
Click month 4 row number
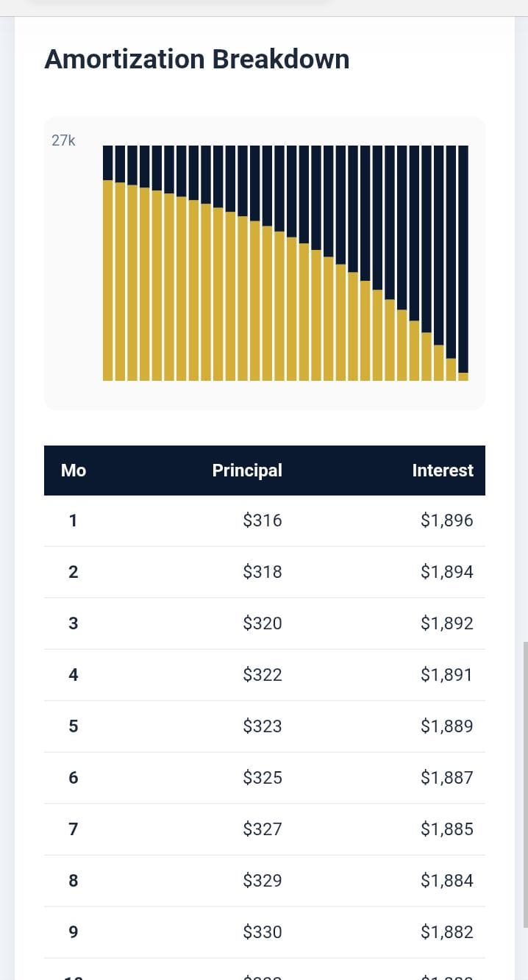click(x=73, y=675)
